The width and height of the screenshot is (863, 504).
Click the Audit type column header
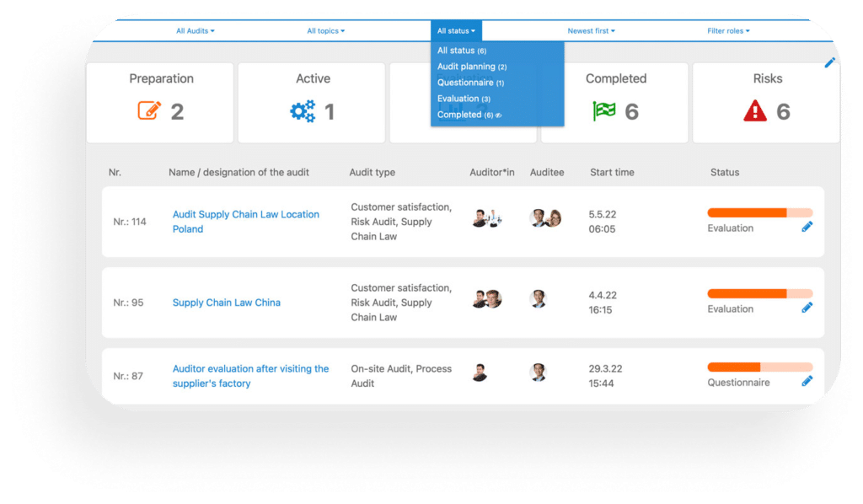coord(372,172)
